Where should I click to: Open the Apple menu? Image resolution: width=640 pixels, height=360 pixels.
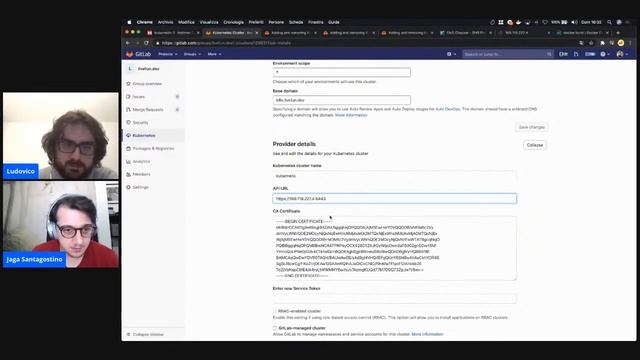pos(129,22)
